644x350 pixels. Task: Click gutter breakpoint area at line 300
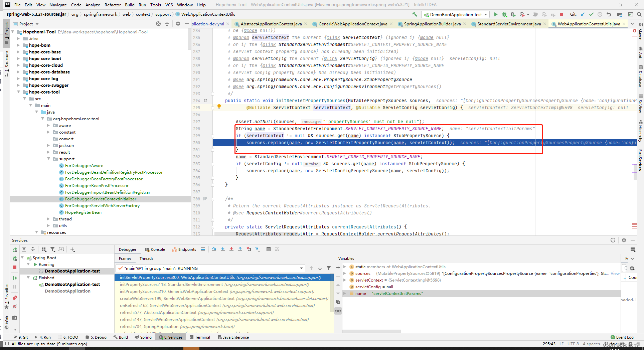tap(205, 143)
